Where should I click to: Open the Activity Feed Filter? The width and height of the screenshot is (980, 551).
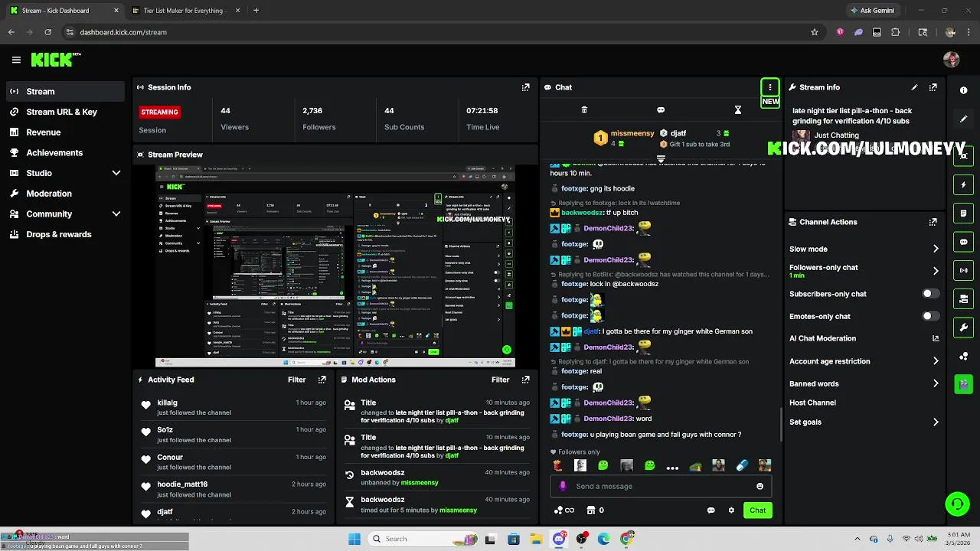click(296, 380)
